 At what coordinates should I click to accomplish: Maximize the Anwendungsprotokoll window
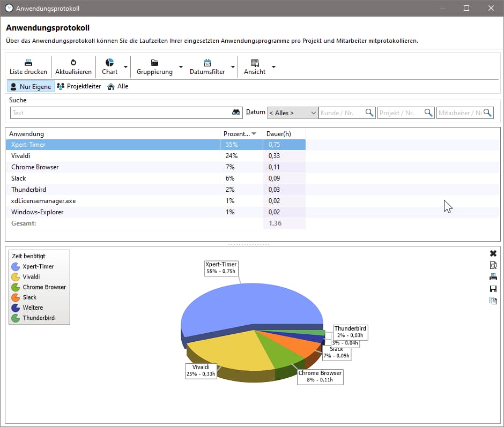coord(466,8)
